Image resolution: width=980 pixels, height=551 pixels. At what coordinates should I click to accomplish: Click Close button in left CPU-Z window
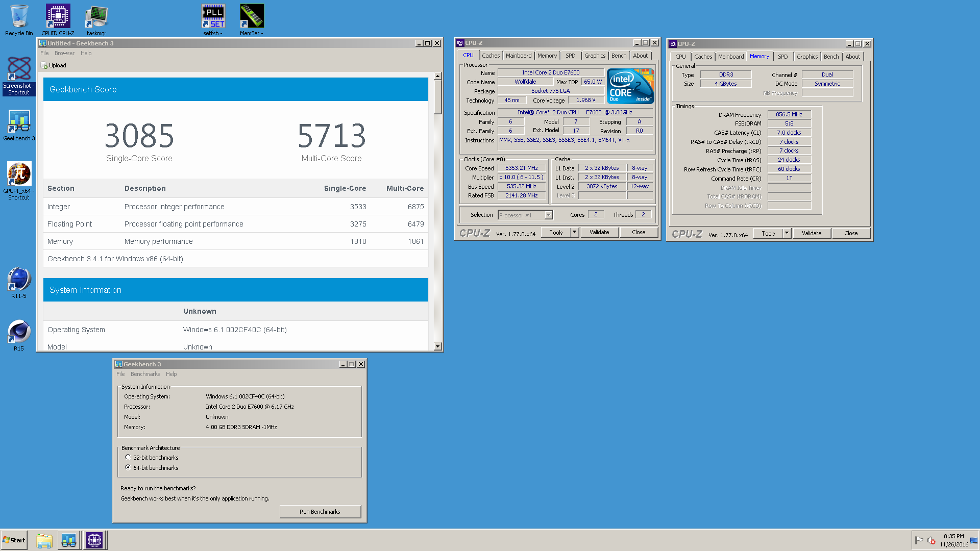pyautogui.click(x=639, y=232)
